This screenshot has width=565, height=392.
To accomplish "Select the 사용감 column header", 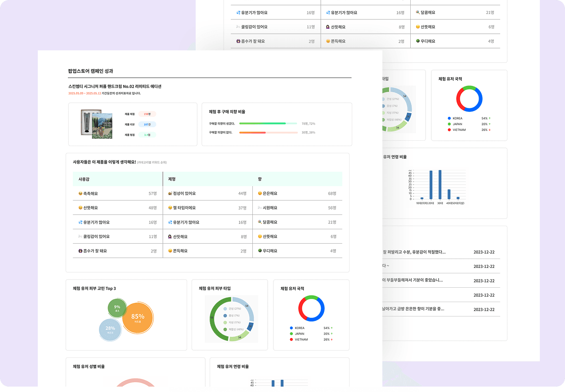I will pos(85,179).
